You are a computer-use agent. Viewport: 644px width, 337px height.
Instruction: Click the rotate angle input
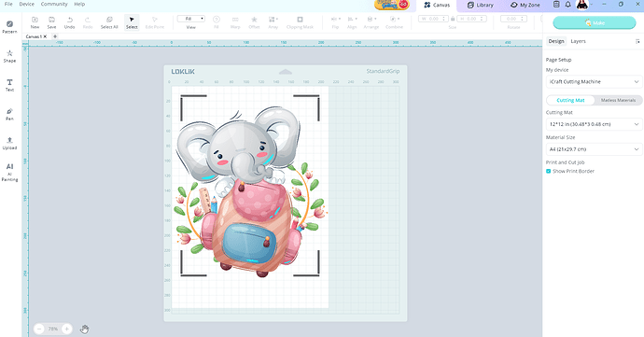(x=513, y=19)
